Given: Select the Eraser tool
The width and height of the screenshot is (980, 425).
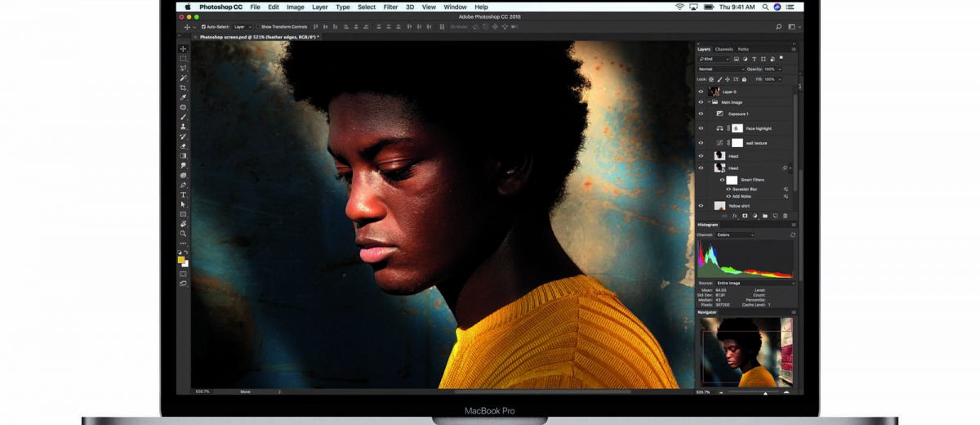Looking at the screenshot, I should 183,146.
